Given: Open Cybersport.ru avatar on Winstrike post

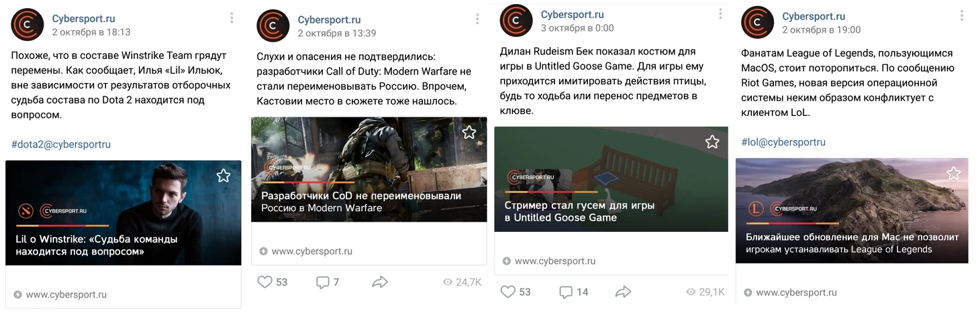Looking at the screenshot, I should pyautogui.click(x=28, y=25).
